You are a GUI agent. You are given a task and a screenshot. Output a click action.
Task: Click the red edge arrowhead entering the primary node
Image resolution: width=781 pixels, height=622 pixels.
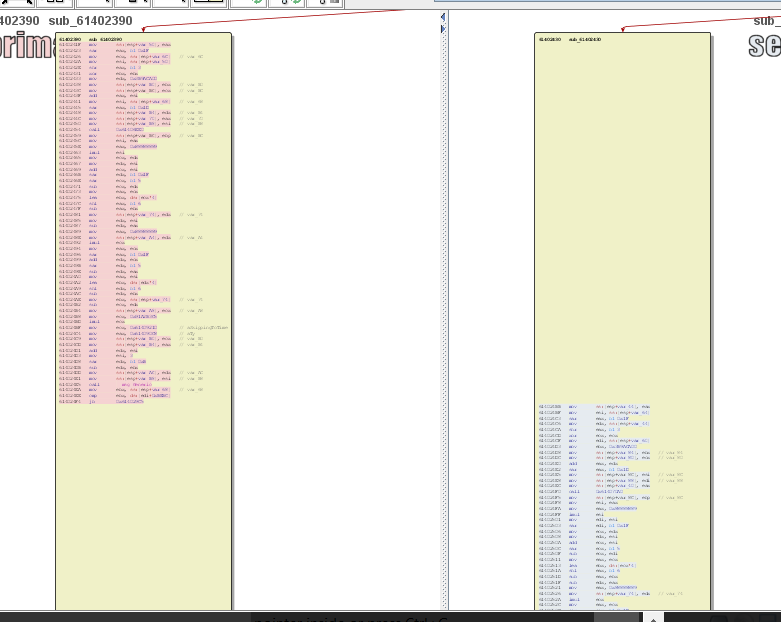pos(145,29)
